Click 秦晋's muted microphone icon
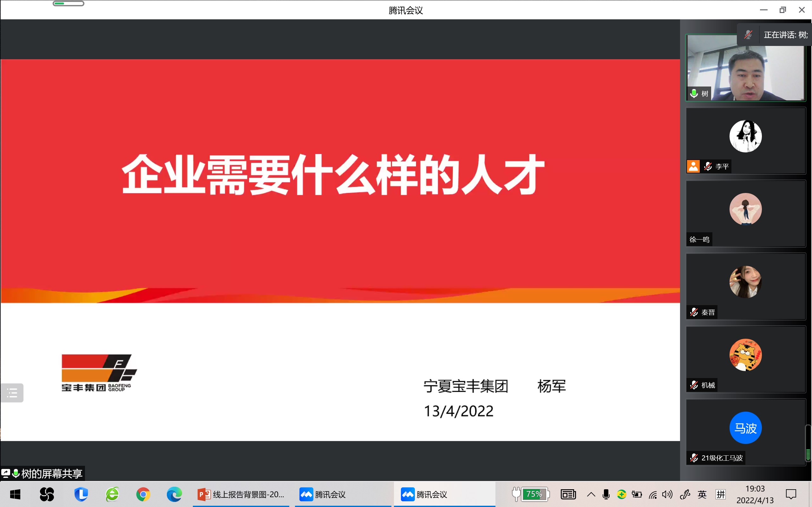Viewport: 812px width, 507px height. [x=694, y=312]
